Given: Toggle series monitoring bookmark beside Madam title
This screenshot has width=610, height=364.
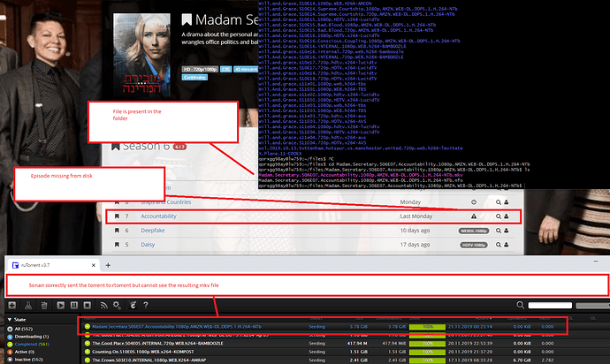Looking at the screenshot, I should (x=187, y=19).
